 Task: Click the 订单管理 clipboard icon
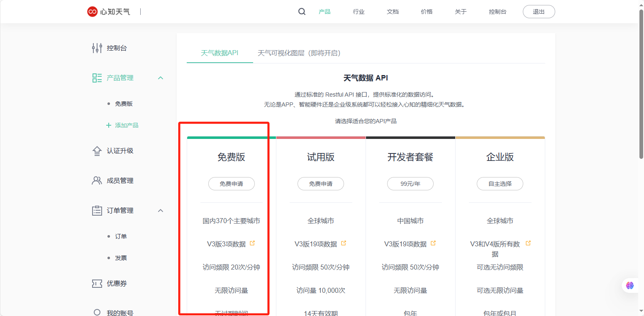[97, 211]
